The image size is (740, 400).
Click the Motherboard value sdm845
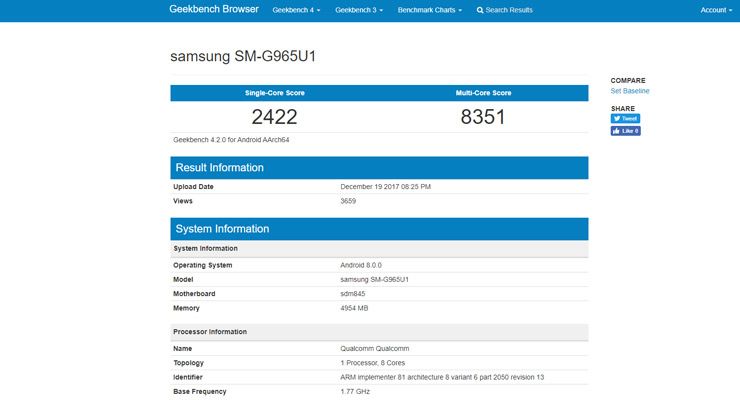coord(353,294)
